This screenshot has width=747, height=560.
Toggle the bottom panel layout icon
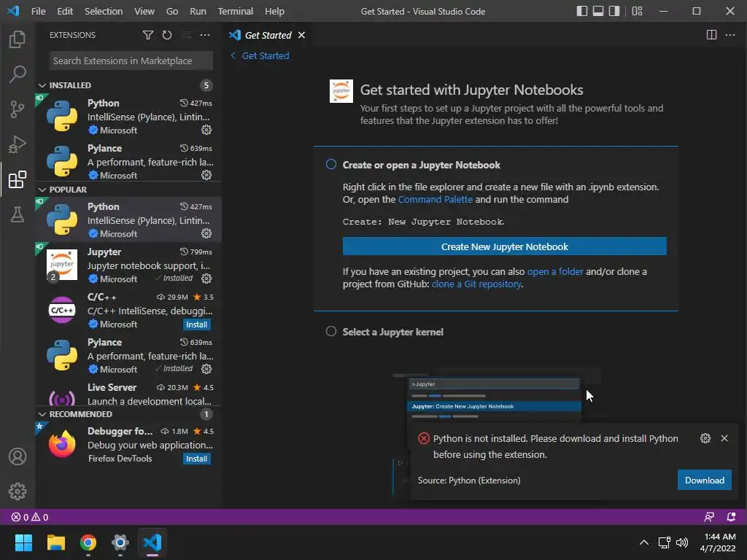(598, 11)
